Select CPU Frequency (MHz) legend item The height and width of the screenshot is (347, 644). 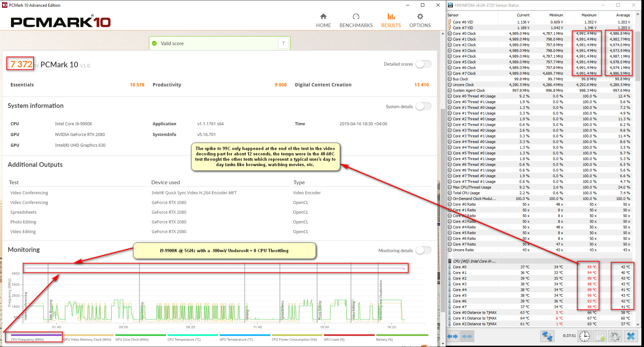(x=36, y=337)
